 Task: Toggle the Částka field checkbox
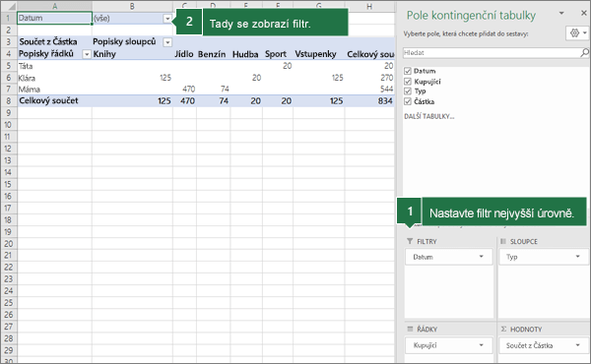pos(408,101)
